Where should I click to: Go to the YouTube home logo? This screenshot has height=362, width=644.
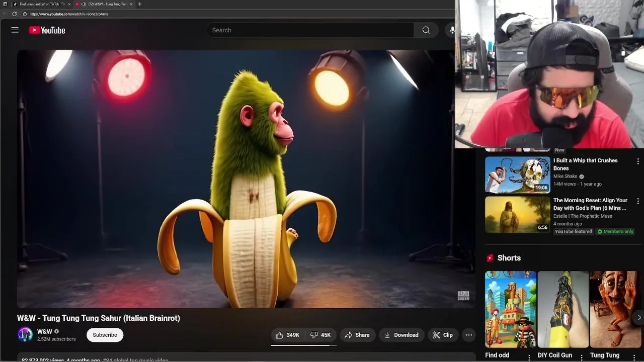pyautogui.click(x=47, y=30)
